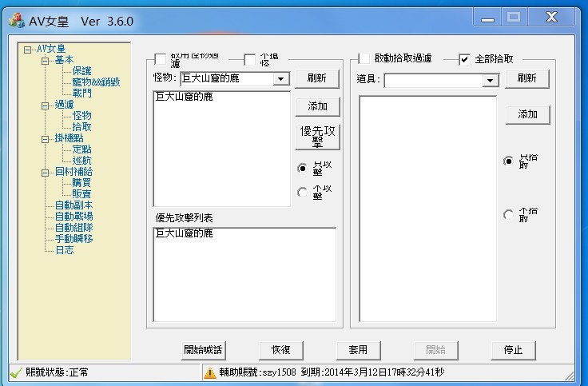Select 日志 in the tree
588x386 pixels.
coord(65,250)
